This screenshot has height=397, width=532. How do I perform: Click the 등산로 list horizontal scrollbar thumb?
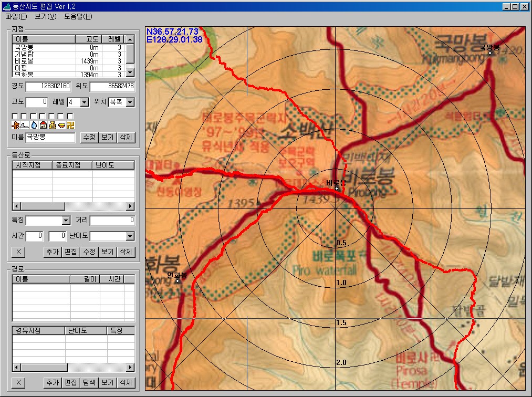(x=43, y=206)
